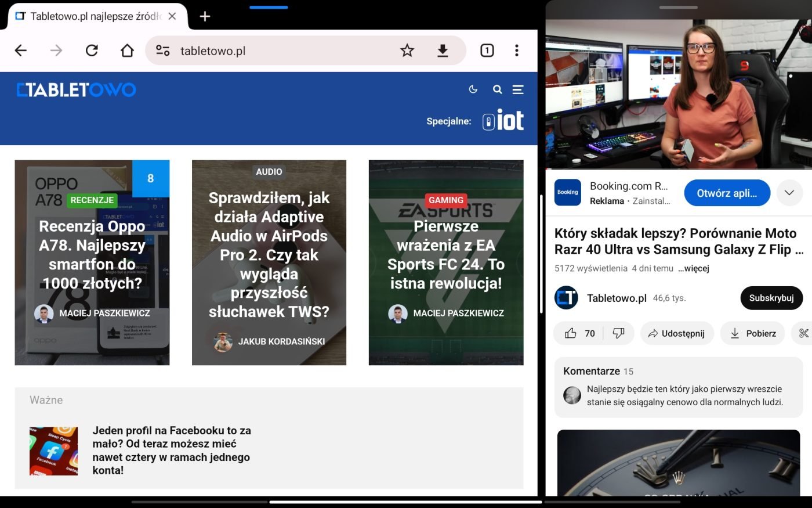The width and height of the screenshot is (812, 508).
Task: Click the YouTube window top drag handle
Action: [x=678, y=8]
